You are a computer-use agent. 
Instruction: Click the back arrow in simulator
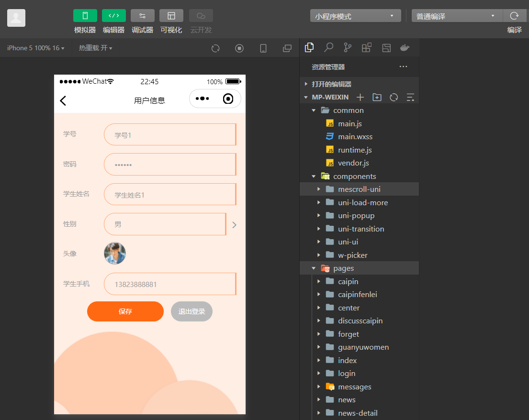coord(63,100)
